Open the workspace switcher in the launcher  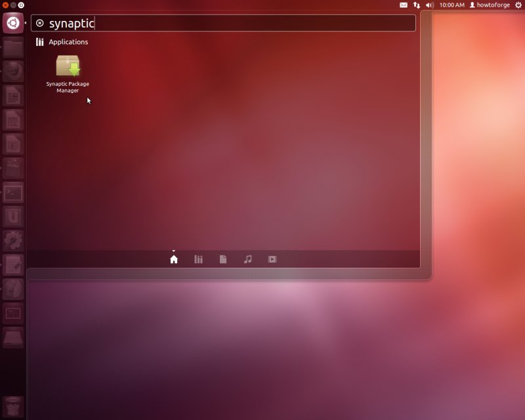pos(13,314)
